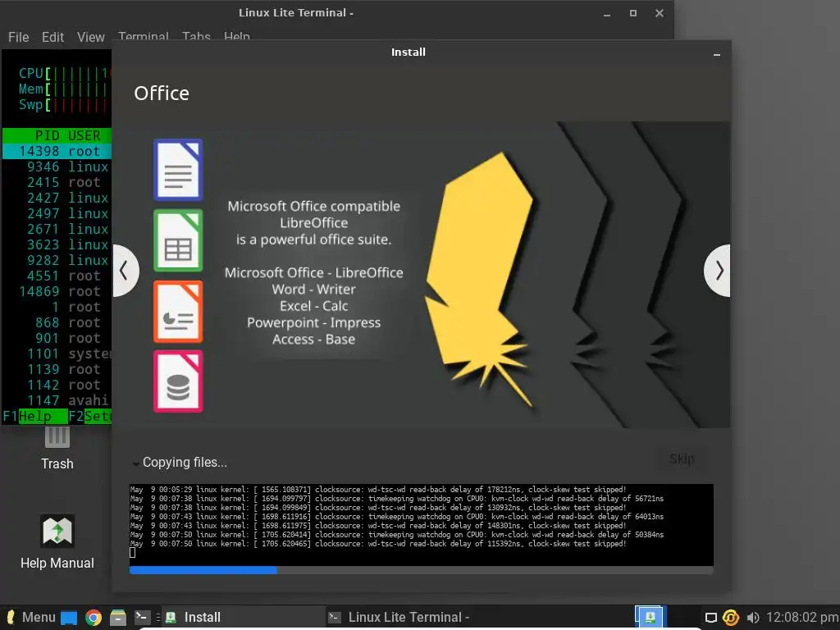Switch to Install task in taskbar
The width and height of the screenshot is (840, 630).
click(242, 617)
